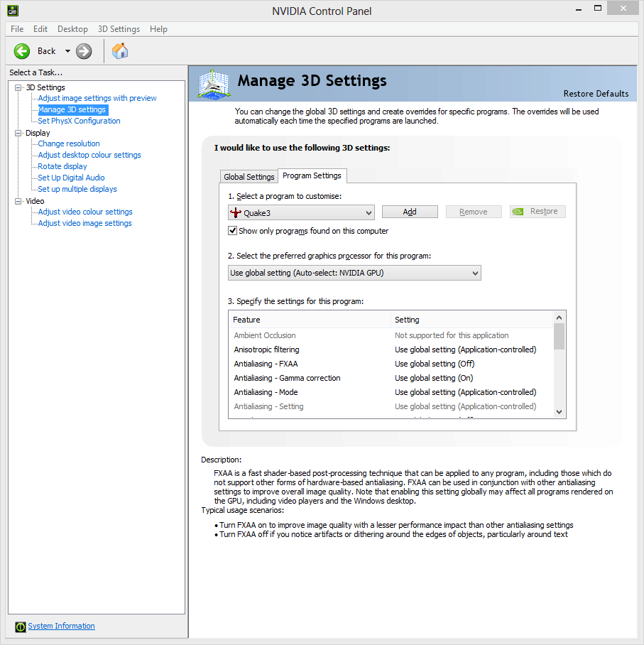This screenshot has height=645, width=644.
Task: Select the Program Settings tab
Action: pos(312,175)
